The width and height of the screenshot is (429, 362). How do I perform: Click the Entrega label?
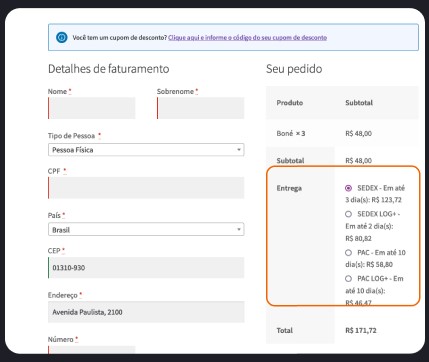(x=289, y=188)
